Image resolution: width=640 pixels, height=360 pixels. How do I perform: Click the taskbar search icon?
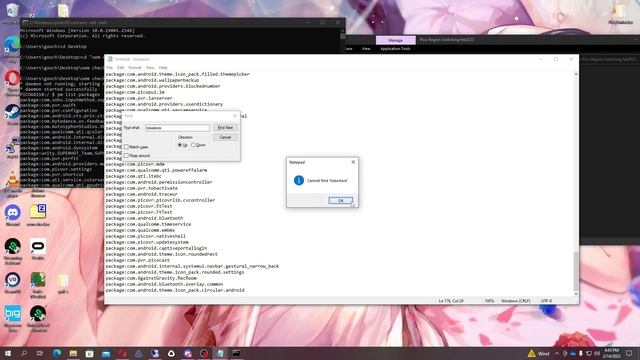coord(24,353)
